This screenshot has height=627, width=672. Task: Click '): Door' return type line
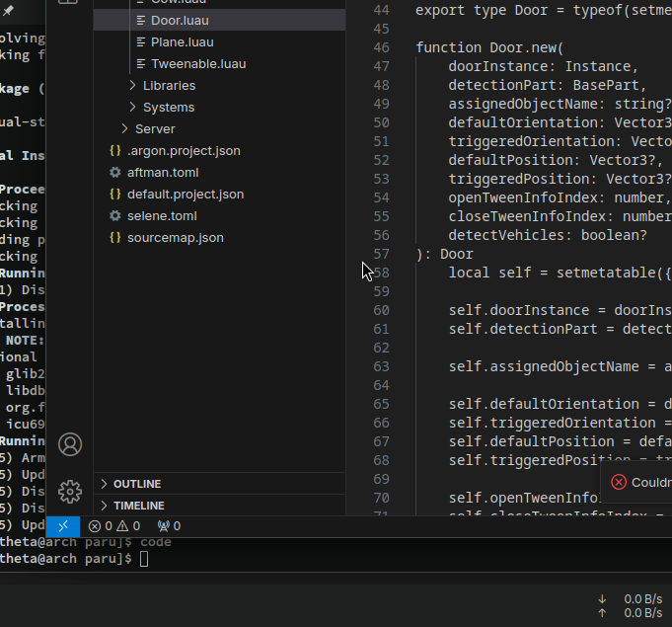click(x=444, y=254)
